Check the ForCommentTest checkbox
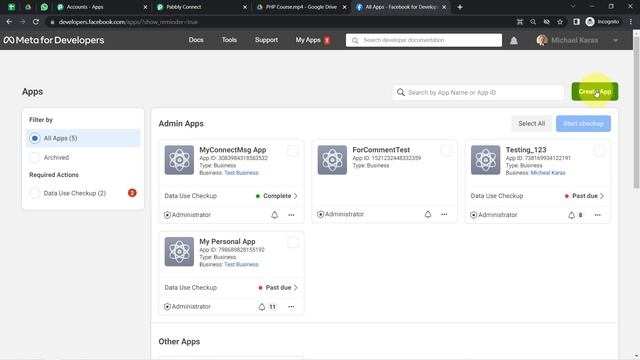The image size is (640, 360). tap(446, 151)
